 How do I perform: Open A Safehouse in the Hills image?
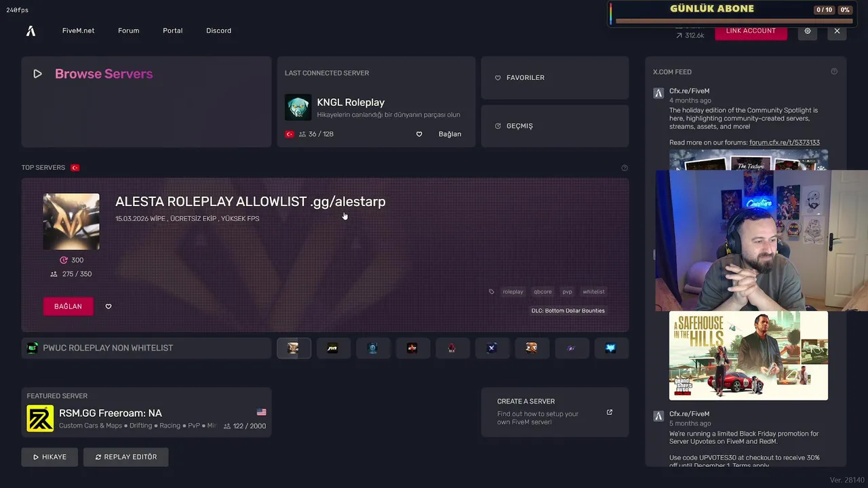tap(749, 356)
